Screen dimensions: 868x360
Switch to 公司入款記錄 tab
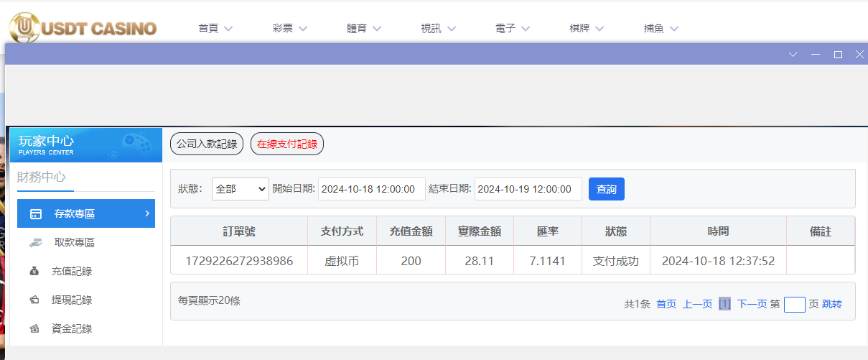[207, 144]
